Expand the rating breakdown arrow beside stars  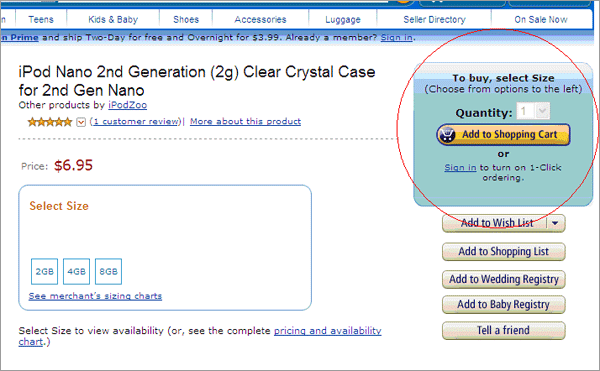click(x=81, y=122)
